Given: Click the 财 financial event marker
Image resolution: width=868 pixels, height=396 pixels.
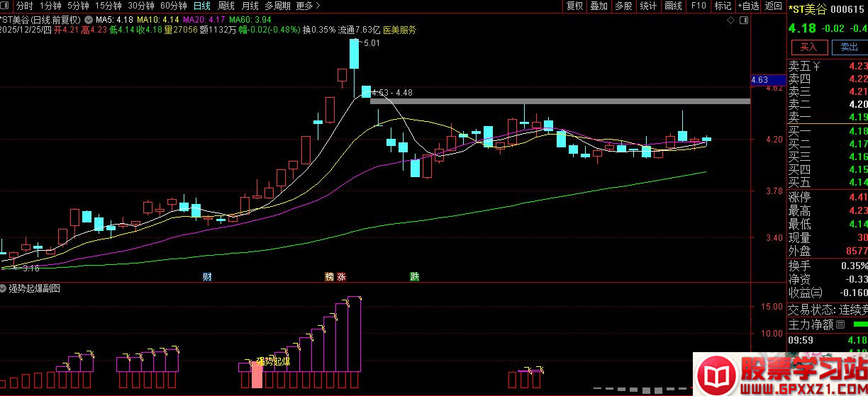Looking at the screenshot, I should point(207,276).
